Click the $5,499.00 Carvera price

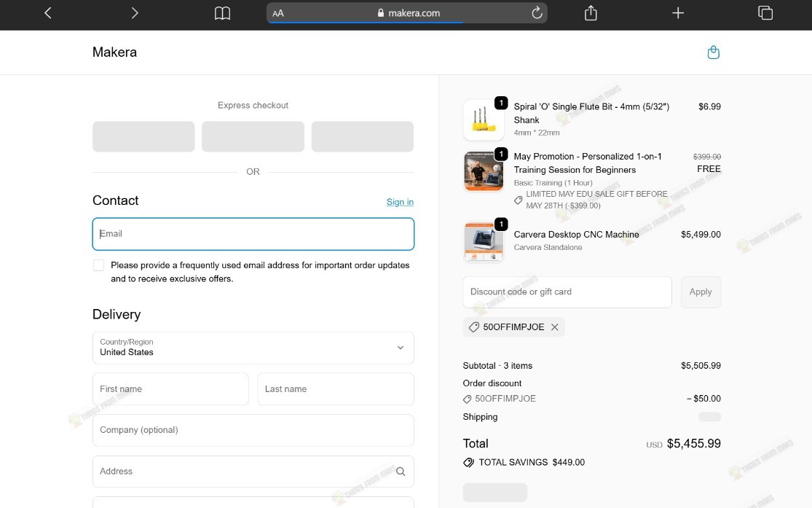701,234
